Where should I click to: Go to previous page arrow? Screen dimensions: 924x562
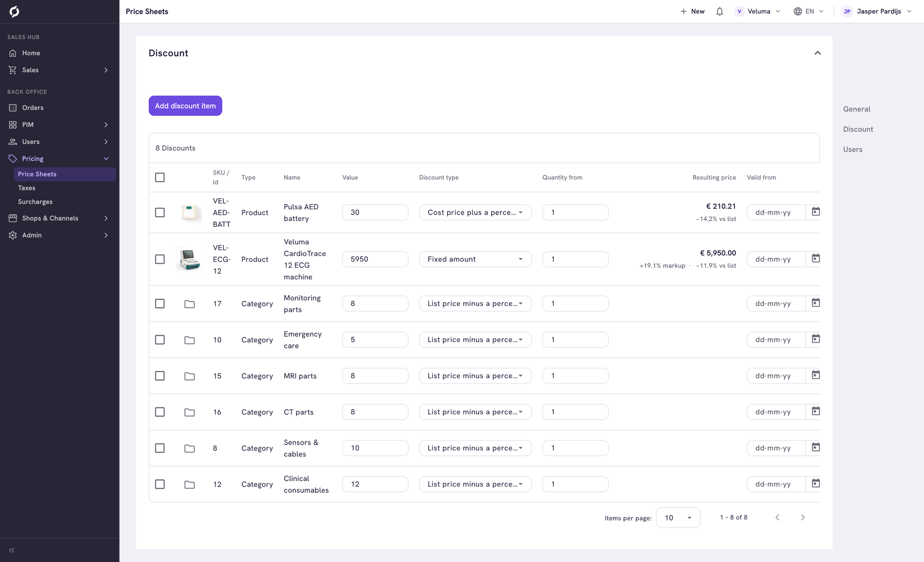pyautogui.click(x=777, y=517)
